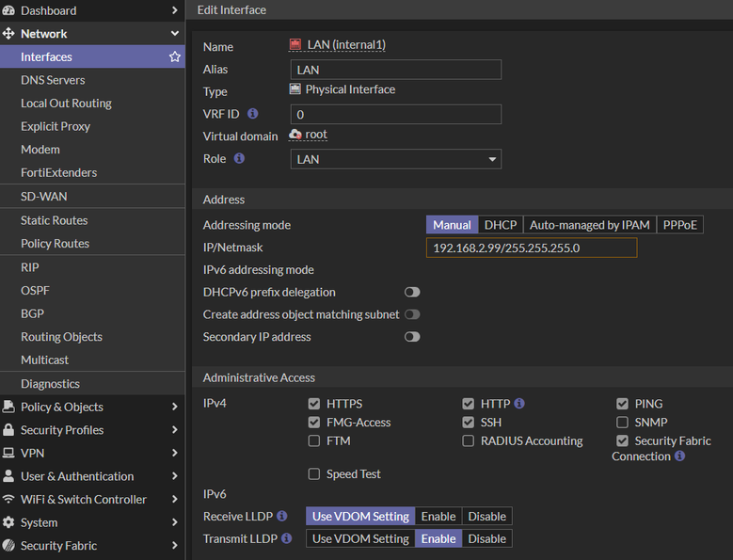Turn on the Secondary IP address toggle
The image size is (733, 560).
(412, 337)
